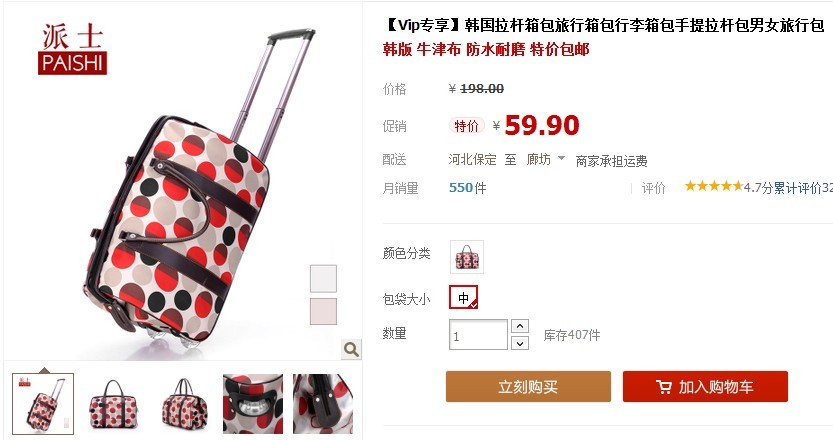
Task: Click the PAISHI brand logo
Action: pos(73,48)
